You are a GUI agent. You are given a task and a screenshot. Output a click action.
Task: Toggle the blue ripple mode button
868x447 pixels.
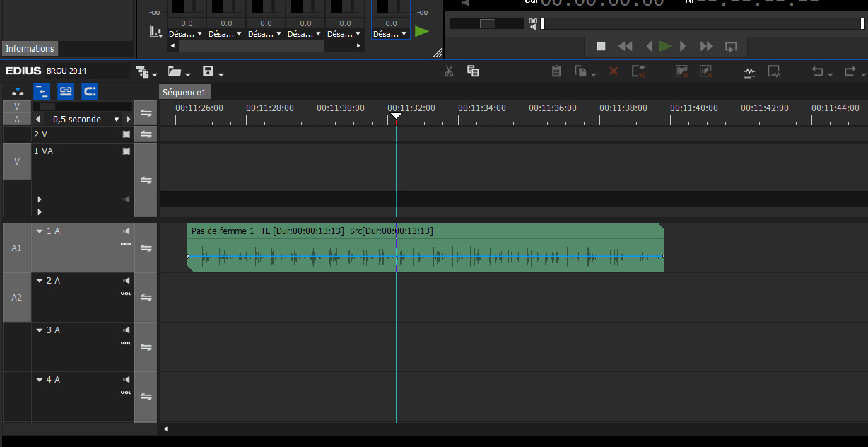click(x=42, y=91)
